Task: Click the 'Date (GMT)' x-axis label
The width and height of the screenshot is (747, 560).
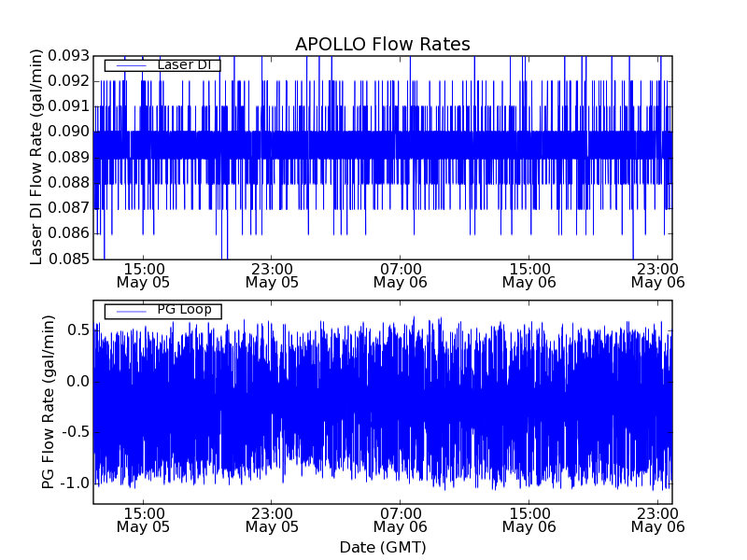Action: click(382, 547)
